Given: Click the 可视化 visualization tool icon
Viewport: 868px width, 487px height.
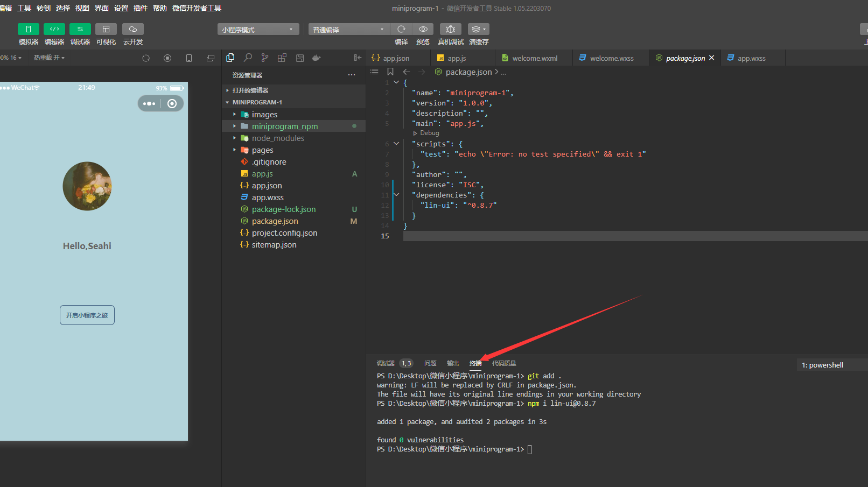Looking at the screenshot, I should coord(106,33).
